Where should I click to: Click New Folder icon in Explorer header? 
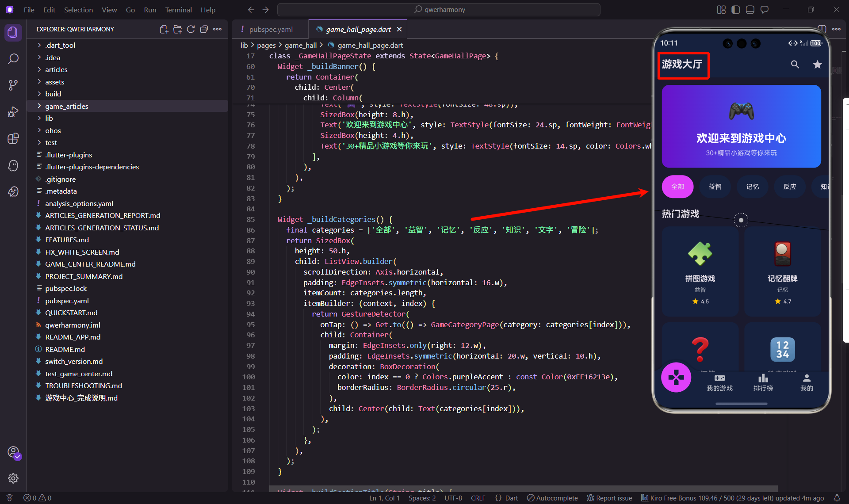point(177,29)
